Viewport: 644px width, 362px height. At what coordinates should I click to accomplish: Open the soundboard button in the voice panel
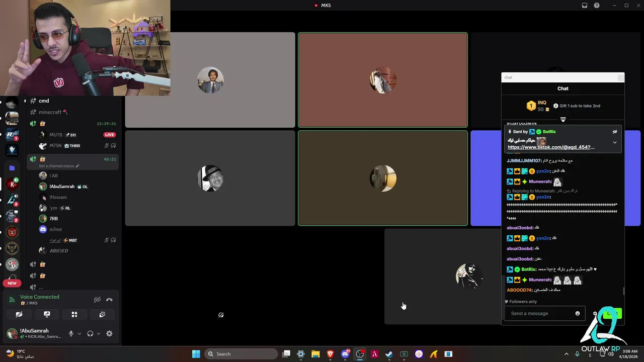[x=102, y=314]
